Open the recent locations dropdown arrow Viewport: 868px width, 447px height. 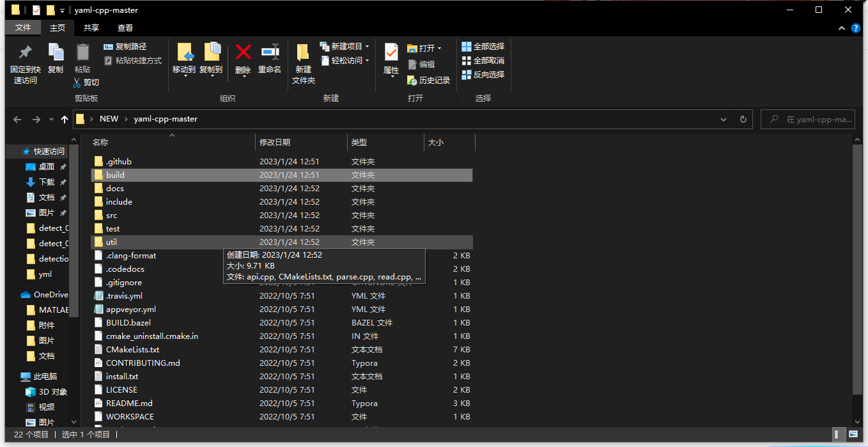50,120
